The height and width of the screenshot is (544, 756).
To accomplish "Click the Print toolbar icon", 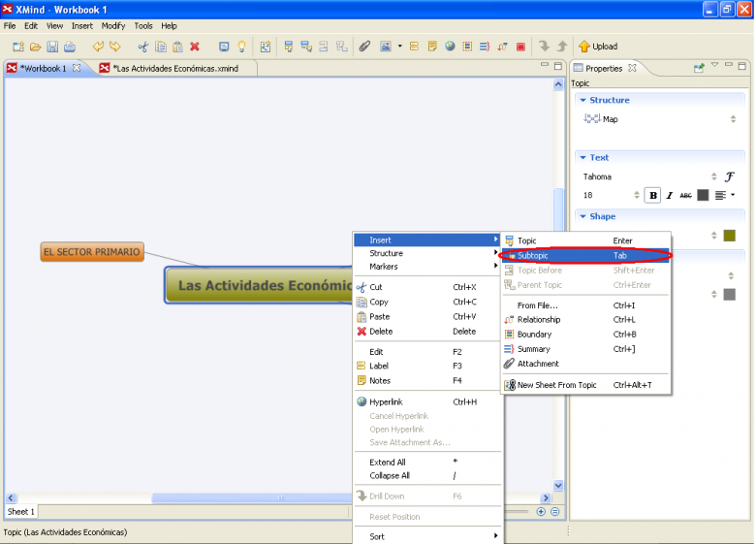I will point(70,47).
